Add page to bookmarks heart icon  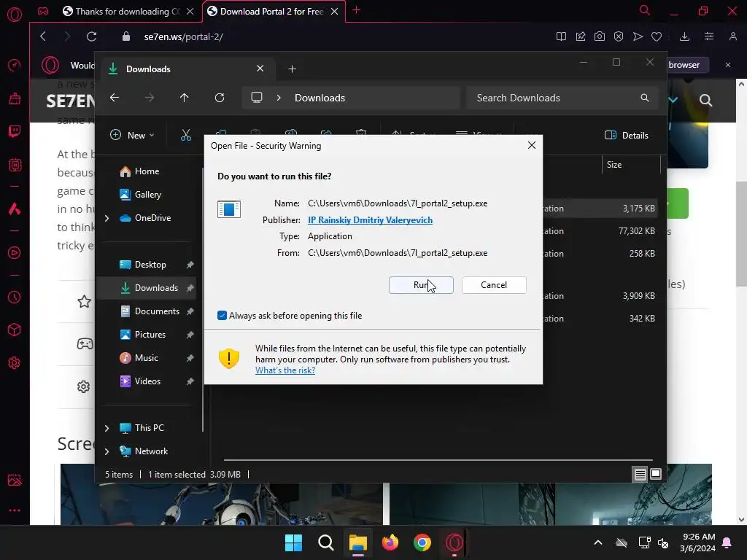click(x=657, y=36)
